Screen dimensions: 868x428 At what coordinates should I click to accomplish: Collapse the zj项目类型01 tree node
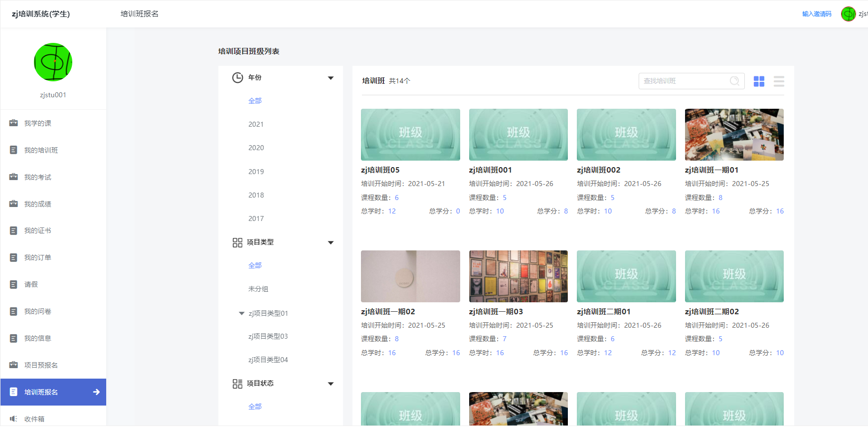pyautogui.click(x=242, y=313)
